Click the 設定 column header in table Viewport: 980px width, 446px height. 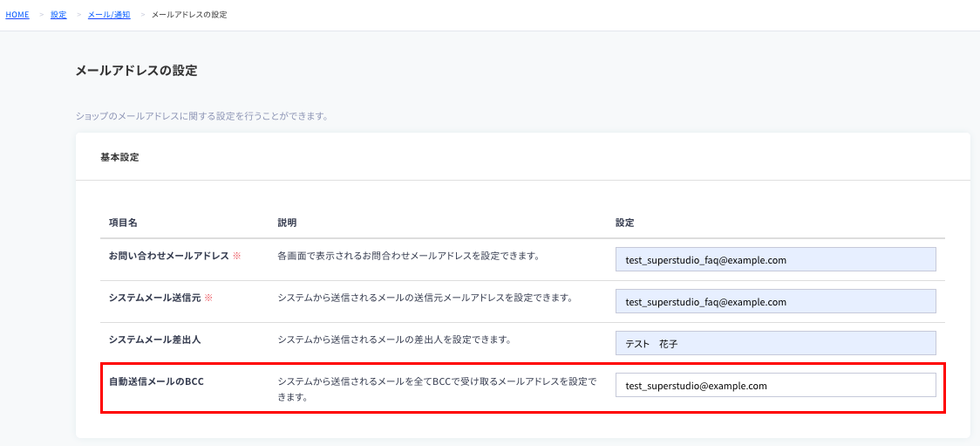click(625, 223)
